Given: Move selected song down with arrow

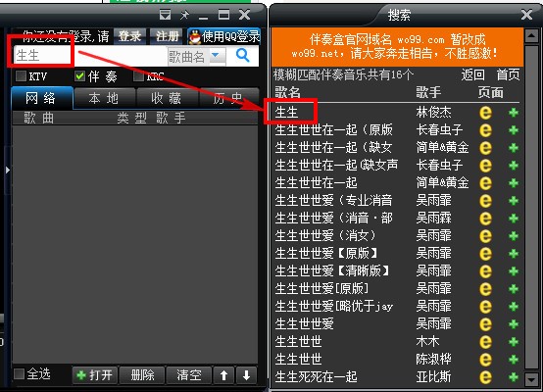Looking at the screenshot, I should tap(246, 375).
